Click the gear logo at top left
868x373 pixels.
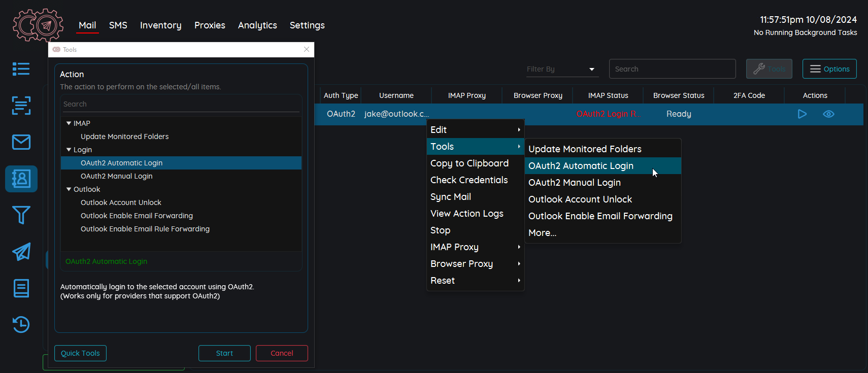pos(38,25)
